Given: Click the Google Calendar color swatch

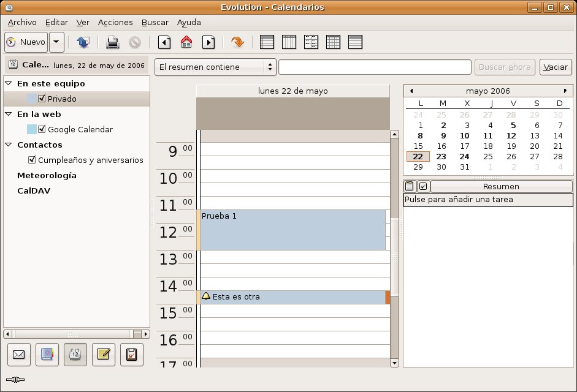Looking at the screenshot, I should pos(32,129).
